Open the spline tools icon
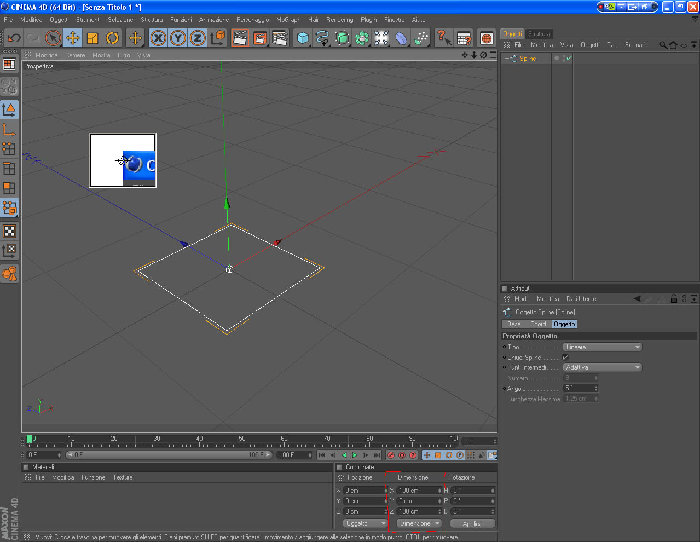The width and height of the screenshot is (700, 542). click(322, 38)
